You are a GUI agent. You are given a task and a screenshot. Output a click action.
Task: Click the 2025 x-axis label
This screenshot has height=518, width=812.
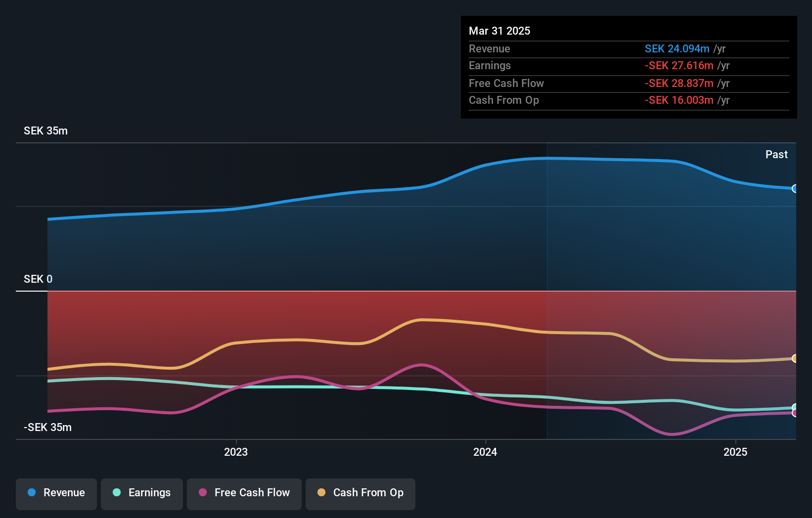coord(735,452)
